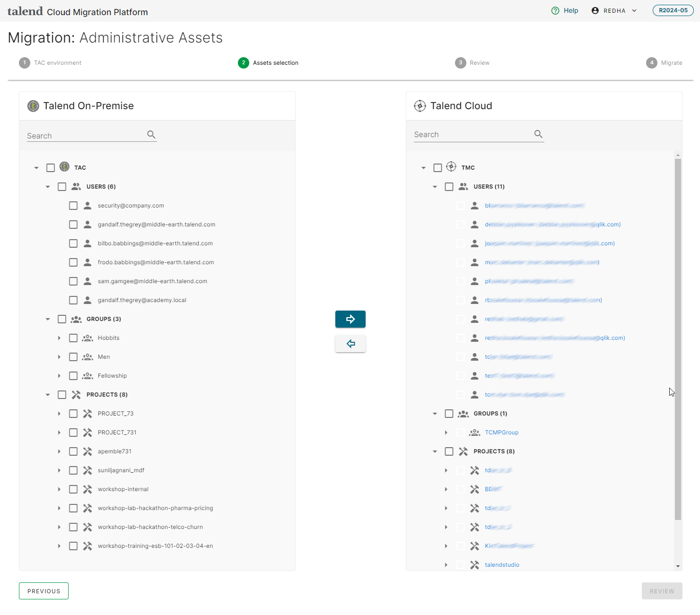Screen dimensions: 700x615
Task: Click the Fellowship group icon
Action: tap(87, 376)
